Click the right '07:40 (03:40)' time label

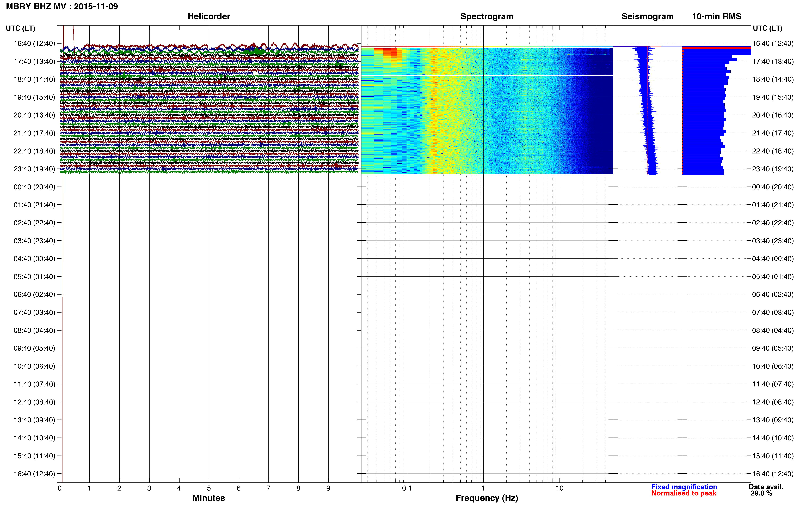point(773,312)
